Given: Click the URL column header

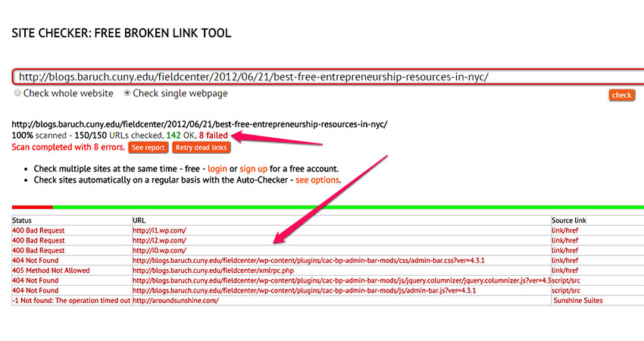Looking at the screenshot, I should (139, 221).
